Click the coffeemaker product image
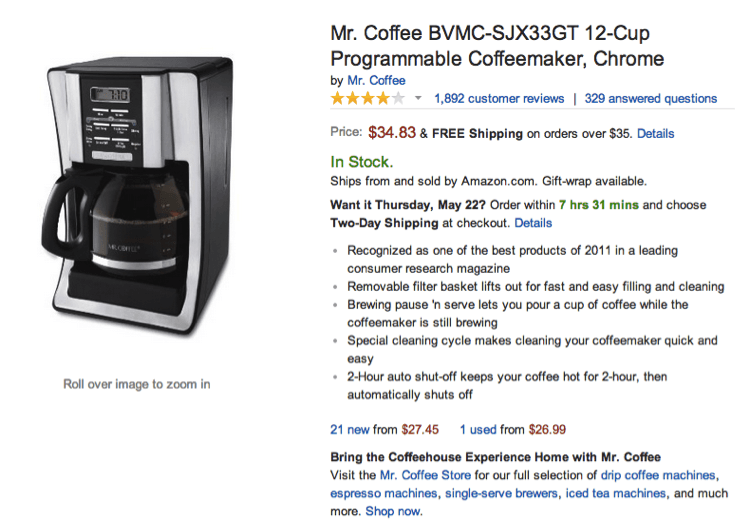This screenshot has height=523, width=750. [x=138, y=196]
